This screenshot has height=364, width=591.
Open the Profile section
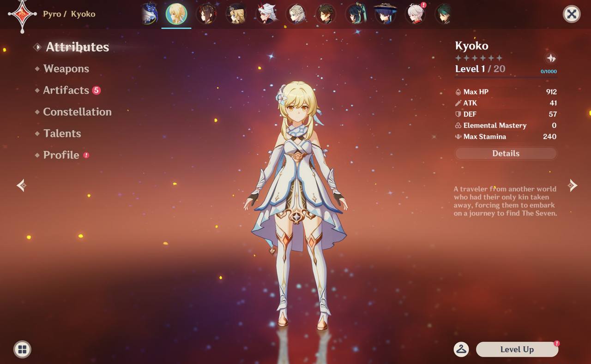click(62, 155)
